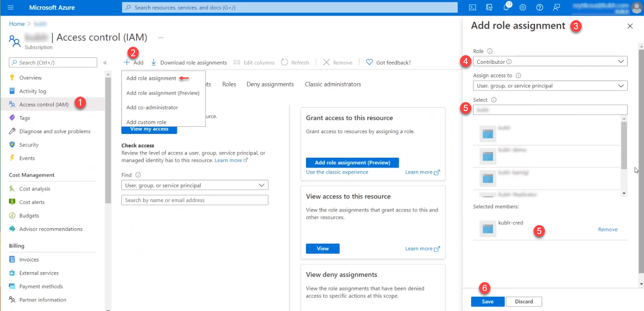This screenshot has width=644, height=311.
Task: Click Got feedback? in toolbar
Action: (388, 63)
